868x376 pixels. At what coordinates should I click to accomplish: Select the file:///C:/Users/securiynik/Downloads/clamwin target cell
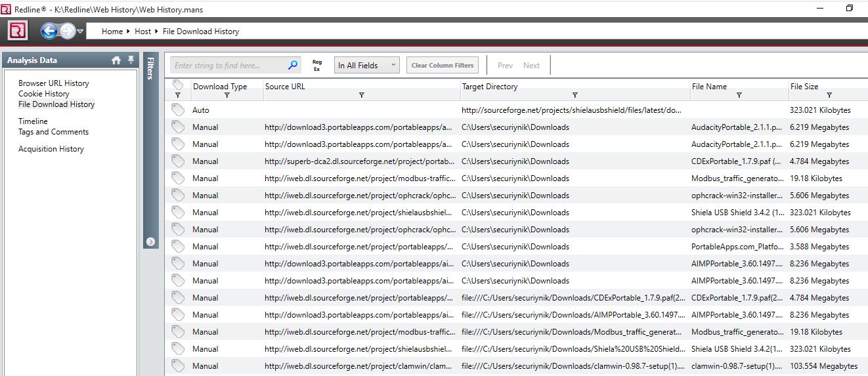click(x=572, y=366)
